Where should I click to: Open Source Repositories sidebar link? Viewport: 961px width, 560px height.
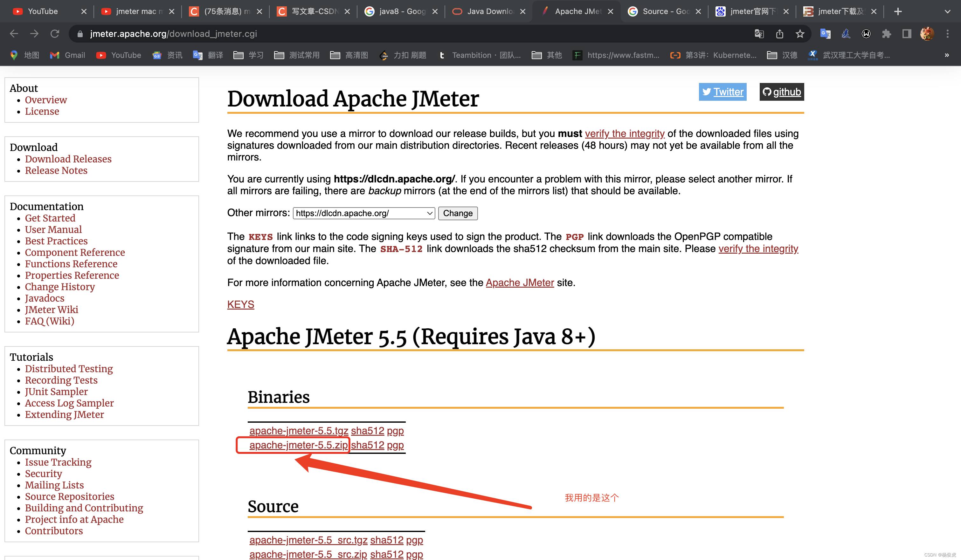pos(69,496)
